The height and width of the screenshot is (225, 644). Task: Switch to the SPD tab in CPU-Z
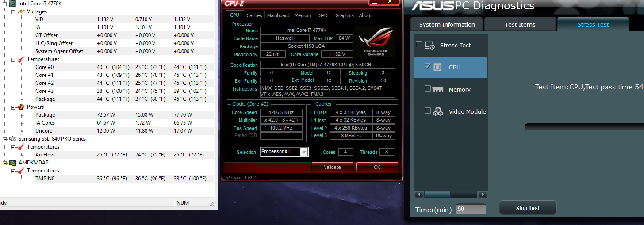[x=323, y=15]
